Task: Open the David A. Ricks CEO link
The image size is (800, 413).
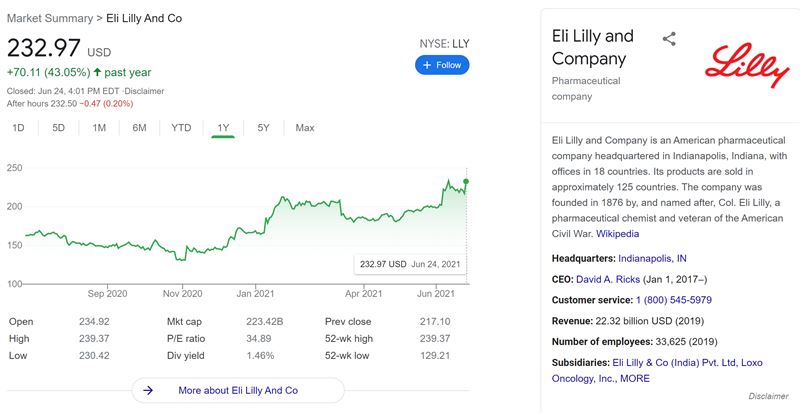Action: [x=608, y=279]
